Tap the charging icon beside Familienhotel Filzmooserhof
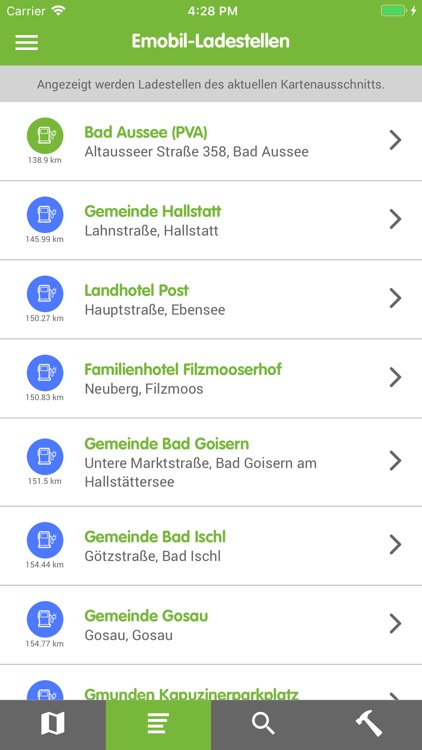Viewport: 422px width, 750px height. [45, 373]
